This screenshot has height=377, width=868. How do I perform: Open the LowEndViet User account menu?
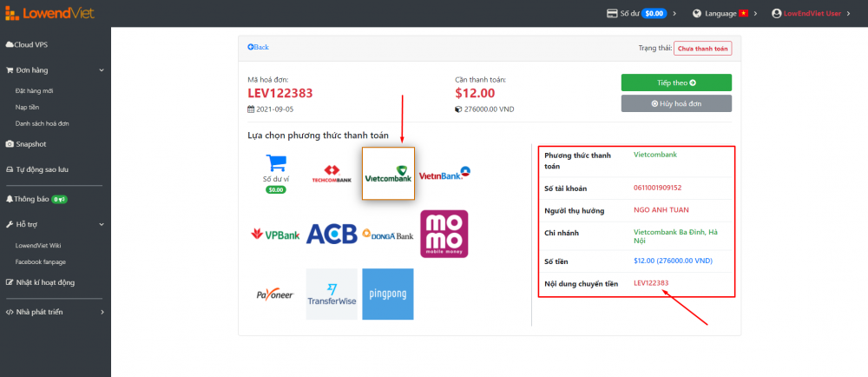(811, 13)
